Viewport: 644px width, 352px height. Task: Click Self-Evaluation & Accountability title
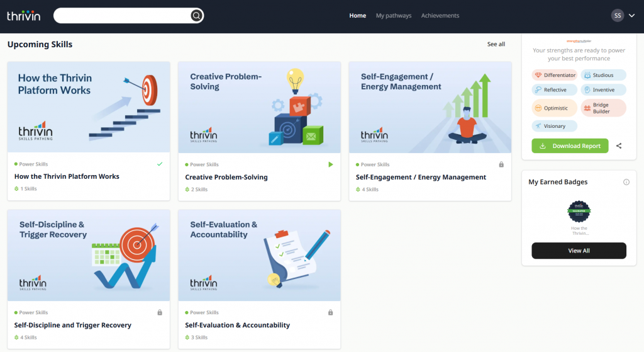(x=237, y=326)
